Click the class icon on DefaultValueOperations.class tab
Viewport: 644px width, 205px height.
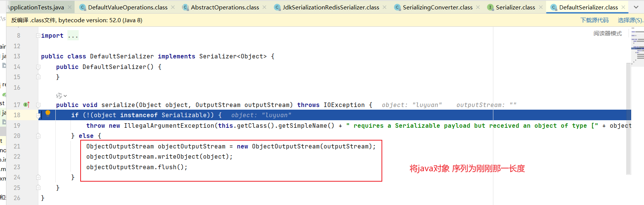(x=82, y=7)
